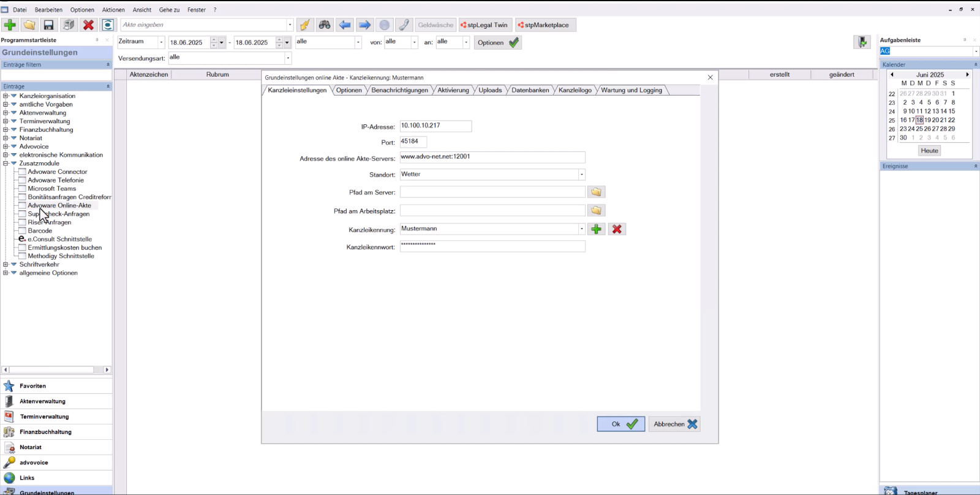Click the stpLegal Twin button
980x495 pixels.
484,25
